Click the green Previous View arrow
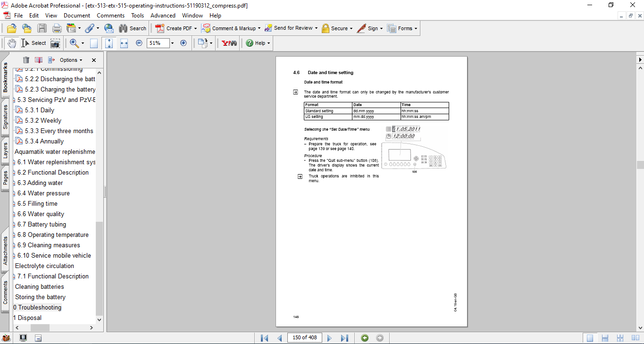Screen dimensions: 644x344 click(x=365, y=338)
